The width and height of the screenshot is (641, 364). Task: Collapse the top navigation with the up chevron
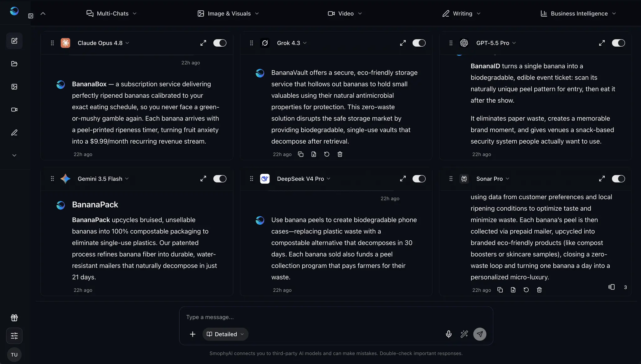point(43,13)
